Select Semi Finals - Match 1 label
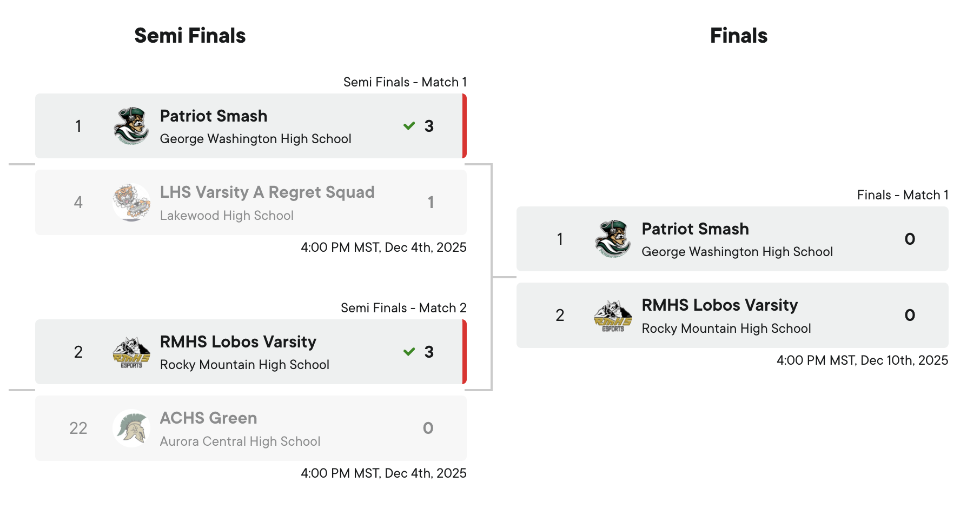This screenshot has height=509, width=980. pyautogui.click(x=405, y=82)
